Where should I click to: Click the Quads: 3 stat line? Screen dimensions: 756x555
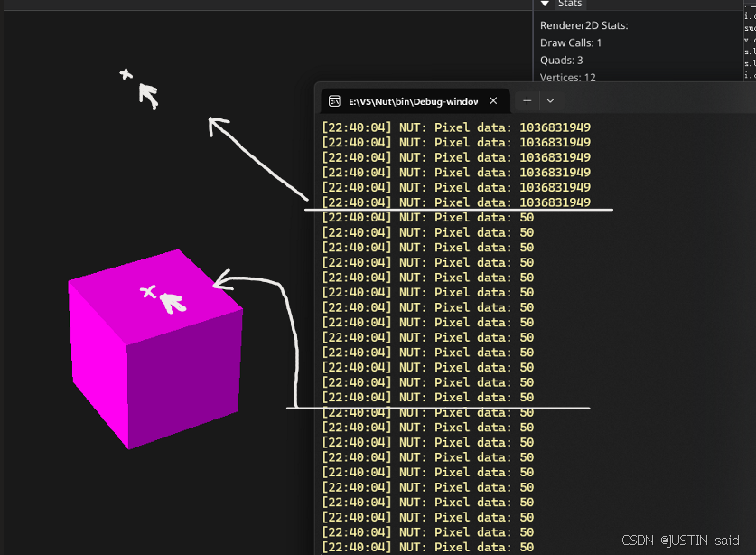[562, 60]
